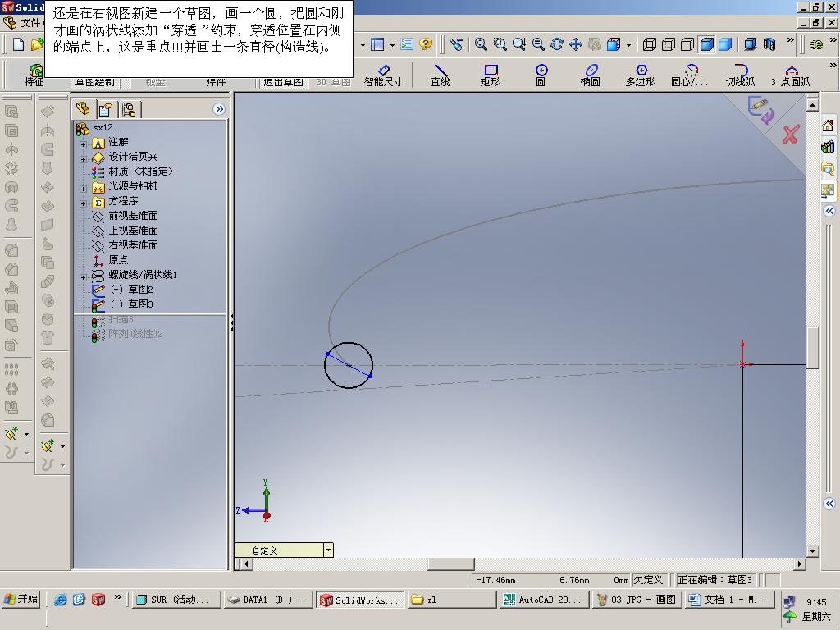This screenshot has width=840, height=630.
Task: Activate the Pan view tool
Action: [575, 44]
